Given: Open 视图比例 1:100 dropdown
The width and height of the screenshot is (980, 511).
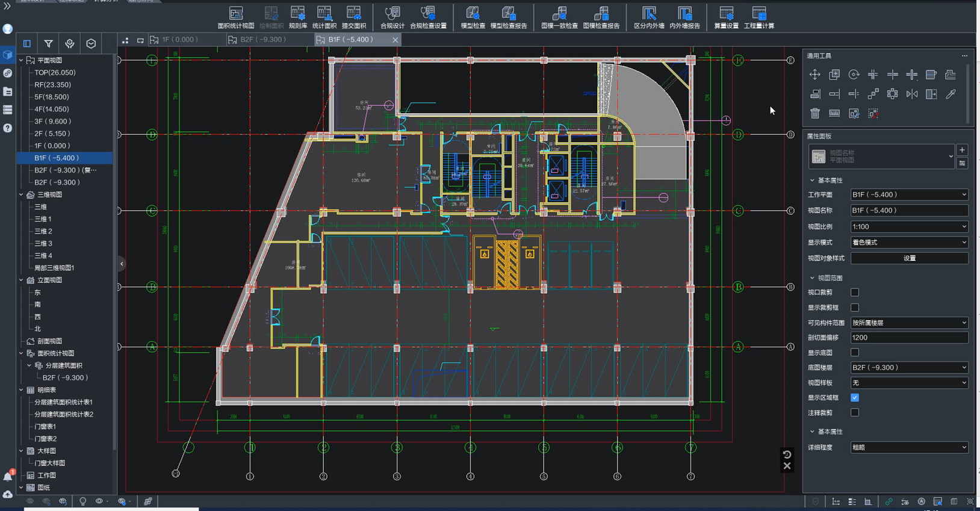Looking at the screenshot, I should (x=909, y=227).
